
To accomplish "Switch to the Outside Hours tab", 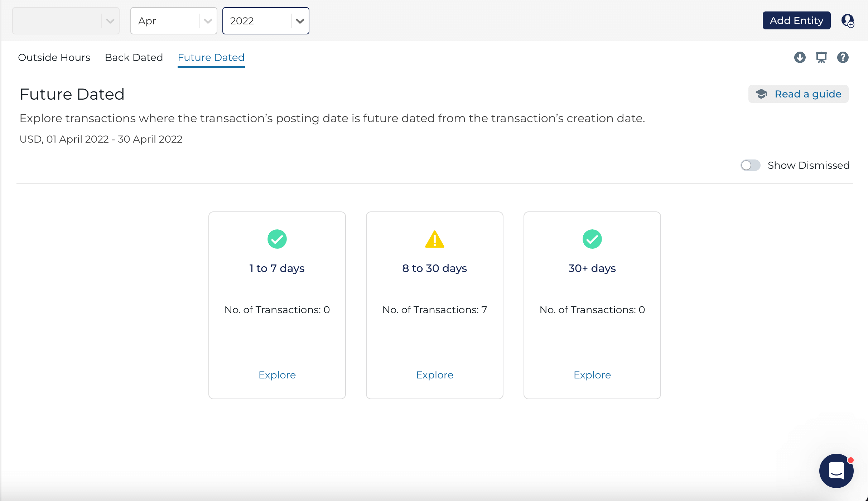I will pos(54,57).
